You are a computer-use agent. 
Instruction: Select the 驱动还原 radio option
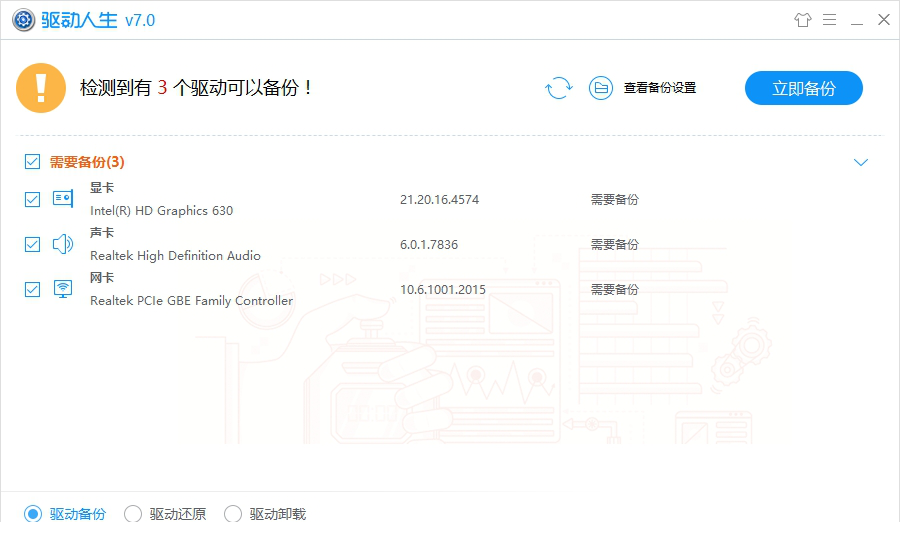133,514
